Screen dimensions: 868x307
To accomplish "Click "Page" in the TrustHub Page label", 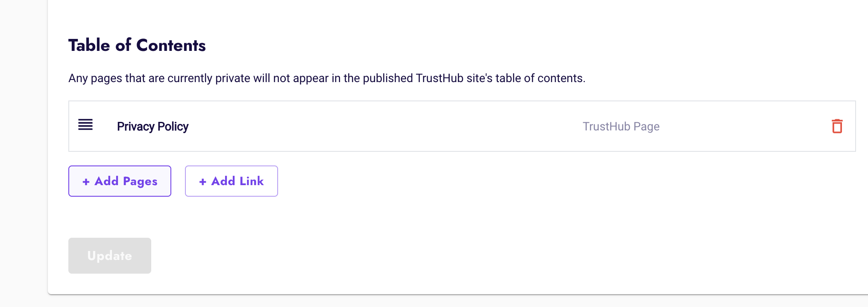I will [x=646, y=127].
